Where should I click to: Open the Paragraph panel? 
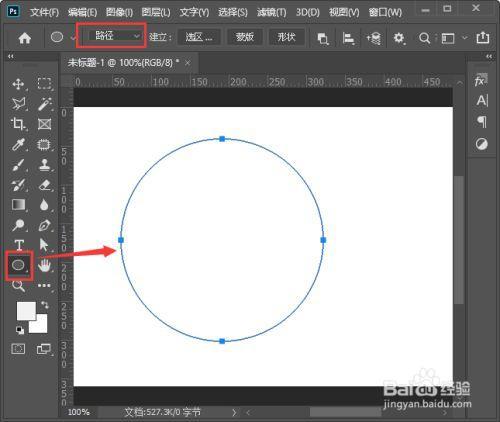coord(482,122)
